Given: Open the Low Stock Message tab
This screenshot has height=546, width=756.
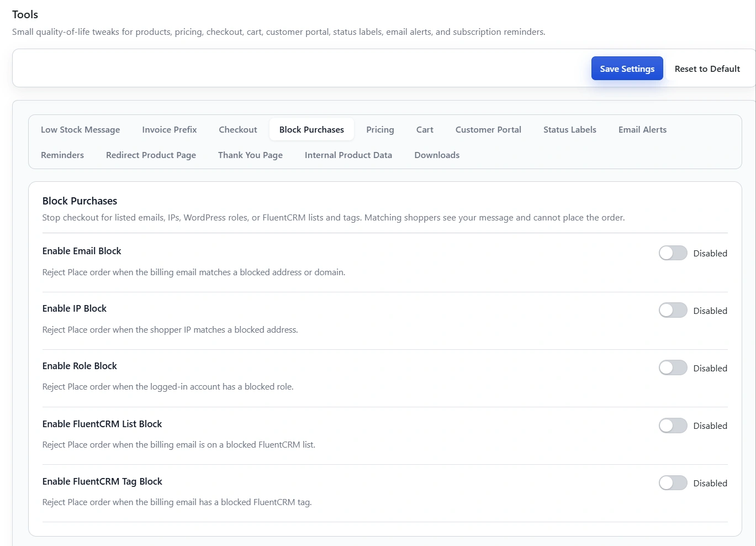Looking at the screenshot, I should (80, 130).
